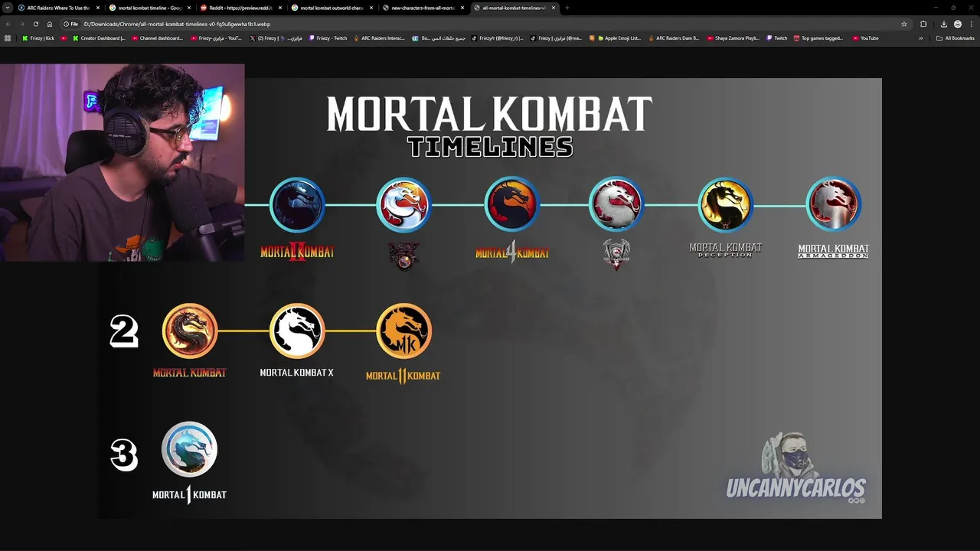
Task: Open the tab search dropdown arrow
Action: tap(8, 8)
